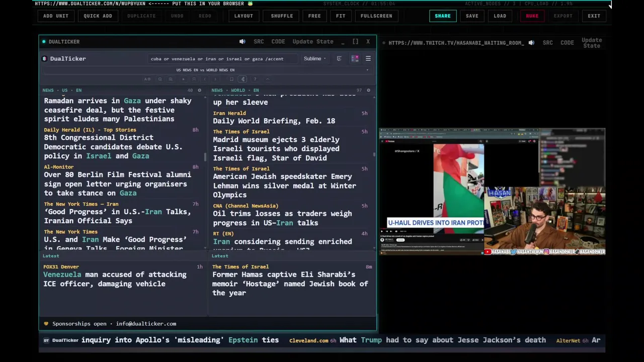Click the highlighted link toolbar icon

pyautogui.click(x=243, y=79)
